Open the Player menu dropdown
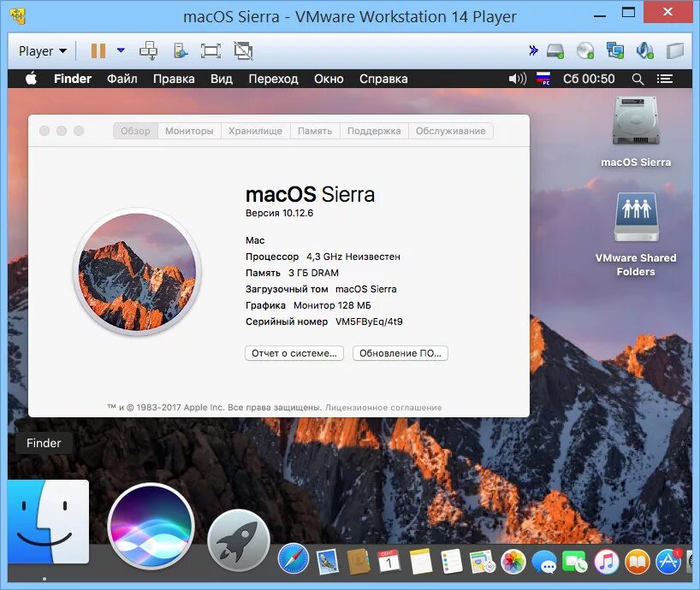Image resolution: width=700 pixels, height=590 pixels. coord(43,50)
